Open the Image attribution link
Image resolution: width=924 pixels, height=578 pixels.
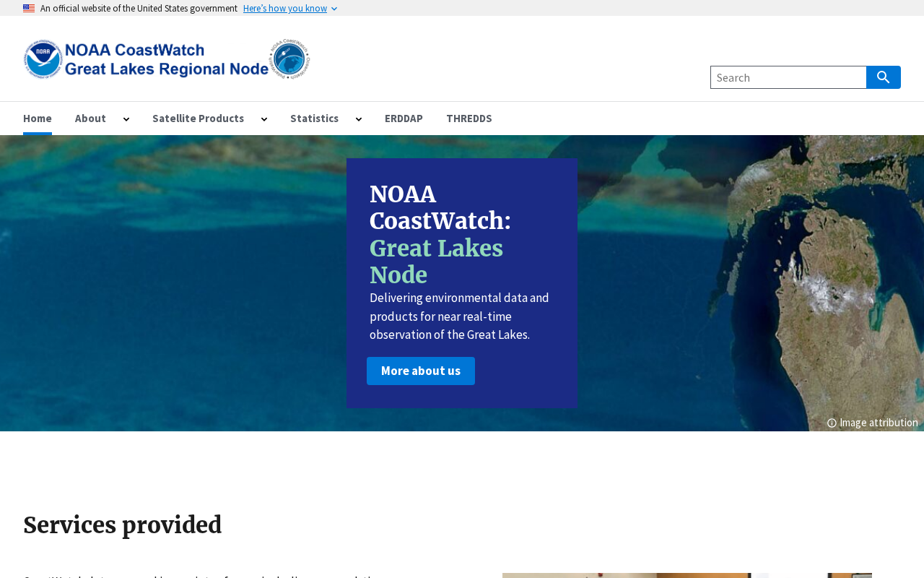click(x=879, y=423)
